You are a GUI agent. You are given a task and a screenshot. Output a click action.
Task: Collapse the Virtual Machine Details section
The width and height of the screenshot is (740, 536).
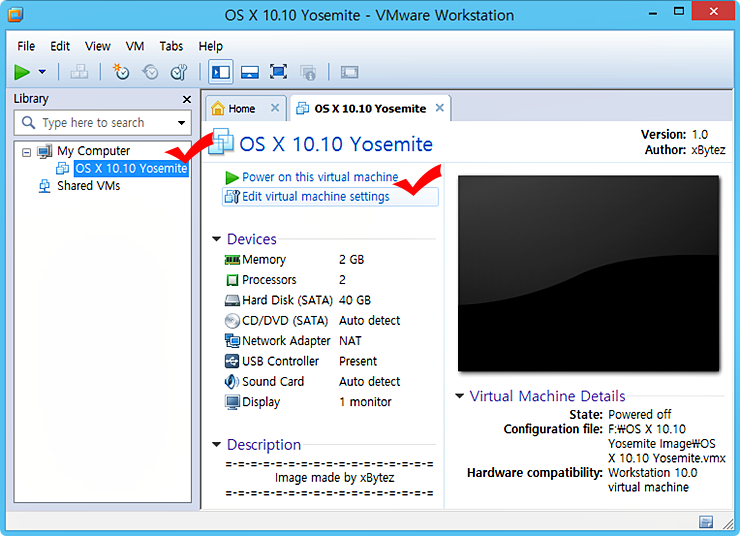(x=459, y=395)
